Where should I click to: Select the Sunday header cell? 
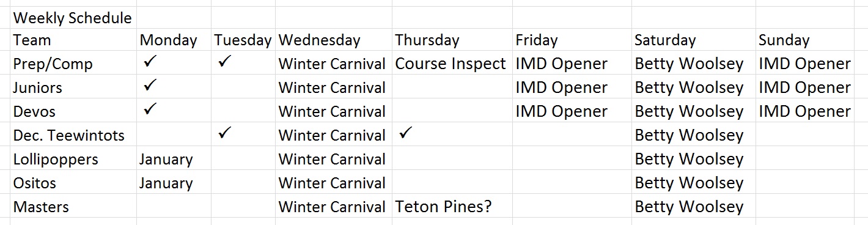[x=804, y=40]
